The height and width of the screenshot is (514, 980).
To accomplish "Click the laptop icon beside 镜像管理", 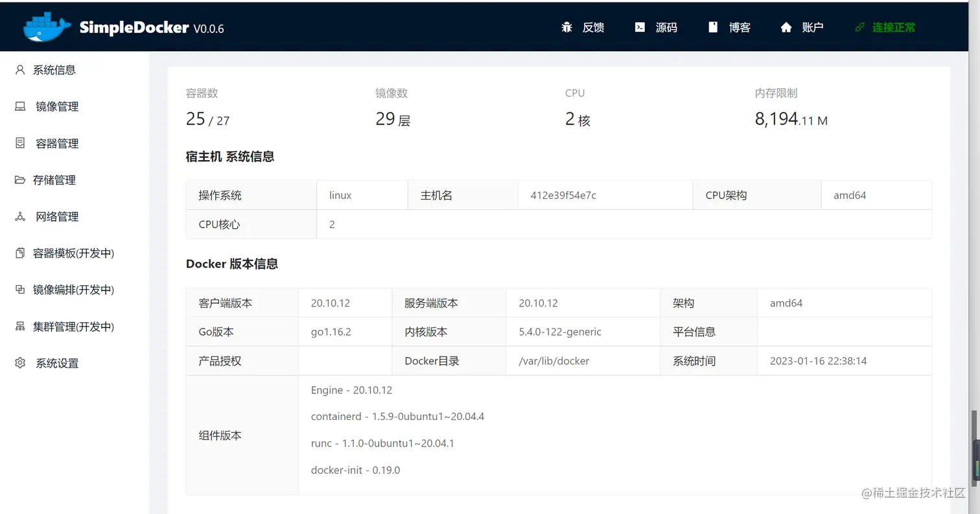I will click(20, 106).
